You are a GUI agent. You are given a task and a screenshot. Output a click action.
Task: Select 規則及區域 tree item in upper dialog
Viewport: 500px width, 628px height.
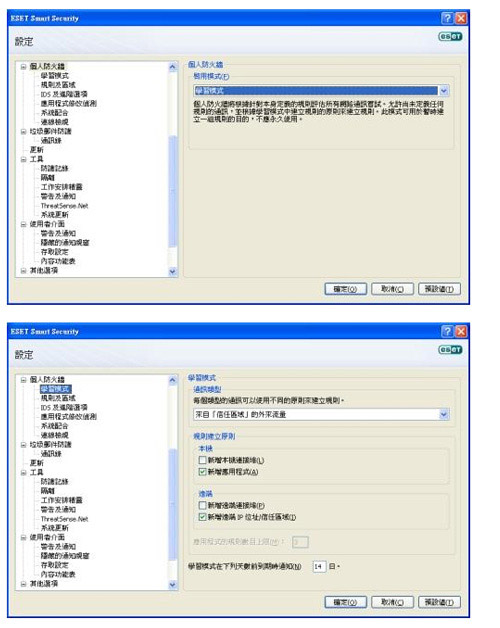(x=58, y=85)
